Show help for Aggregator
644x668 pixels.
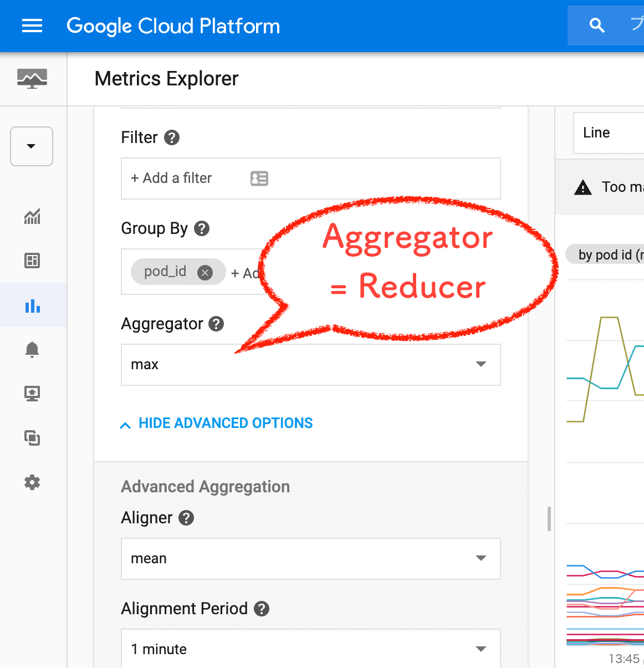[x=216, y=324]
